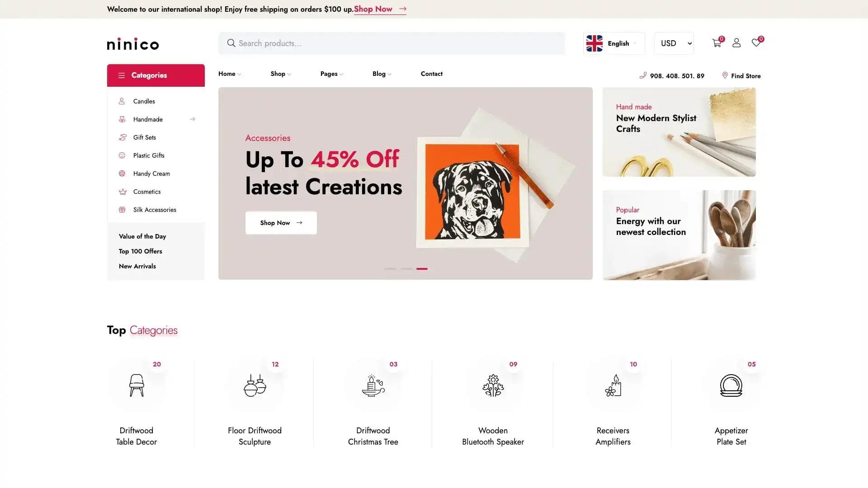The width and height of the screenshot is (868, 488).
Task: Click the Shop Now hero banner button
Action: click(x=281, y=223)
